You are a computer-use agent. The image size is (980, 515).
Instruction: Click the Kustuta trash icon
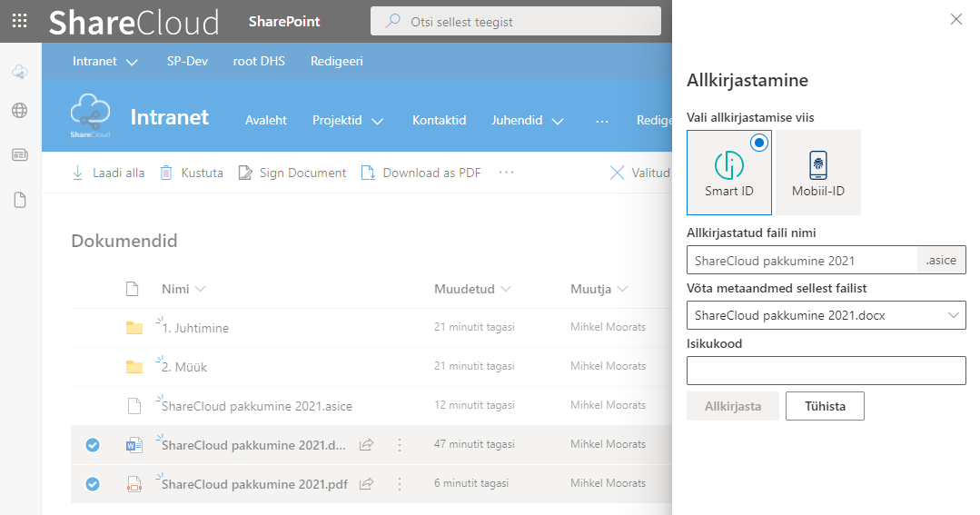(165, 173)
